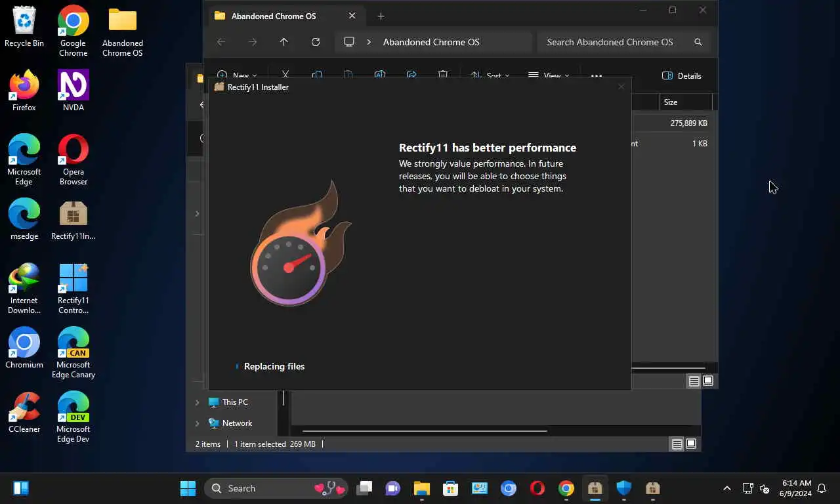840x504 pixels.
Task: Click the Chromium icon in the taskbar
Action: click(509, 488)
